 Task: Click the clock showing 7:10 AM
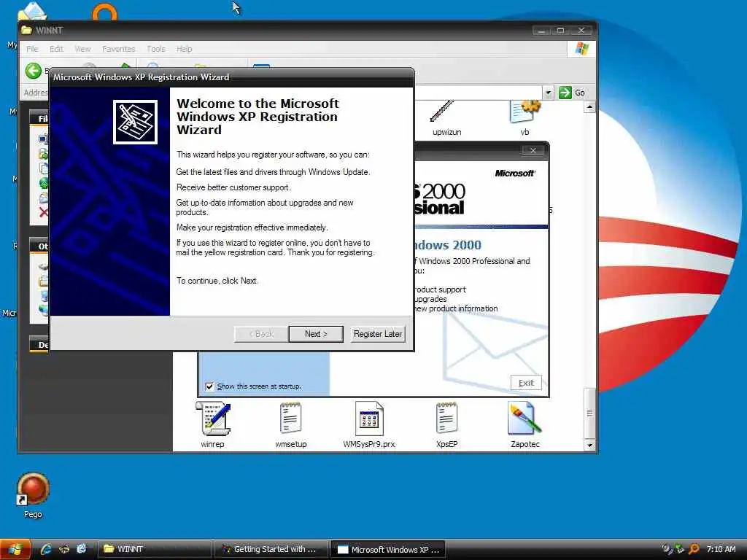tap(721, 550)
